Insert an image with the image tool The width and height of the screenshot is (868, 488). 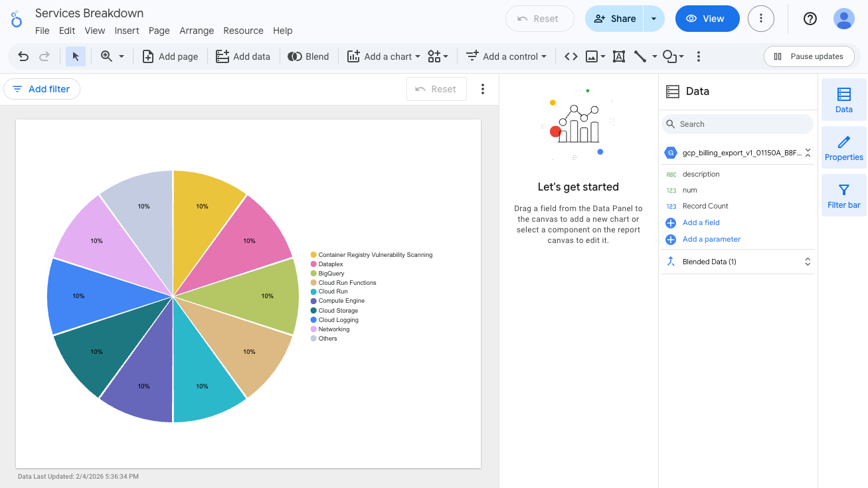click(592, 56)
